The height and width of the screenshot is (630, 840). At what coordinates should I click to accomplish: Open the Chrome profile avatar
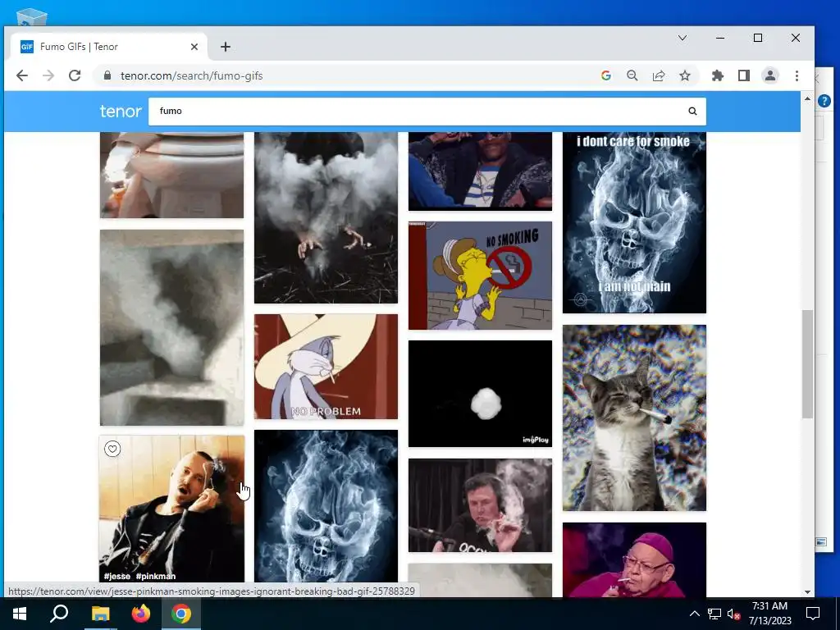pyautogui.click(x=769, y=75)
